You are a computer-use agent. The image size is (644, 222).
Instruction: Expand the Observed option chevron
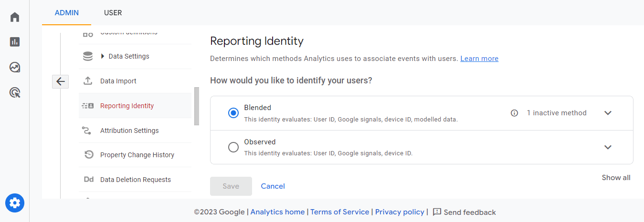(608, 147)
